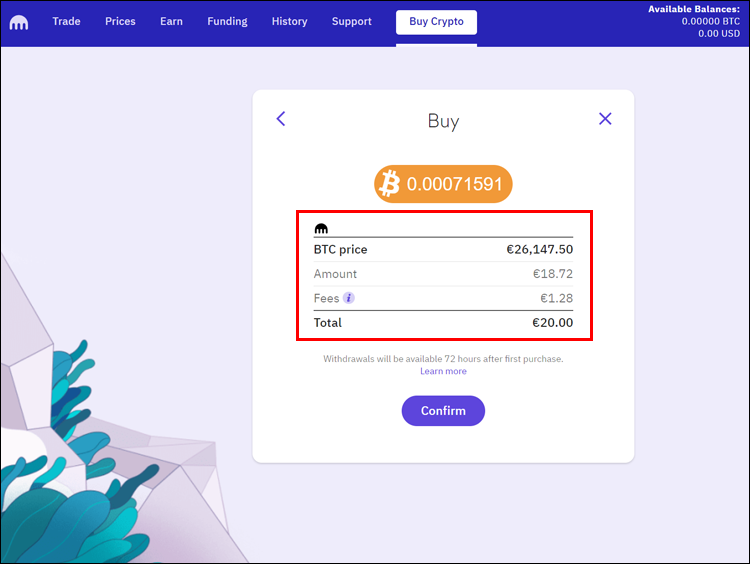The height and width of the screenshot is (564, 750).
Task: Click the Kraken logo in navigation bar
Action: click(19, 22)
